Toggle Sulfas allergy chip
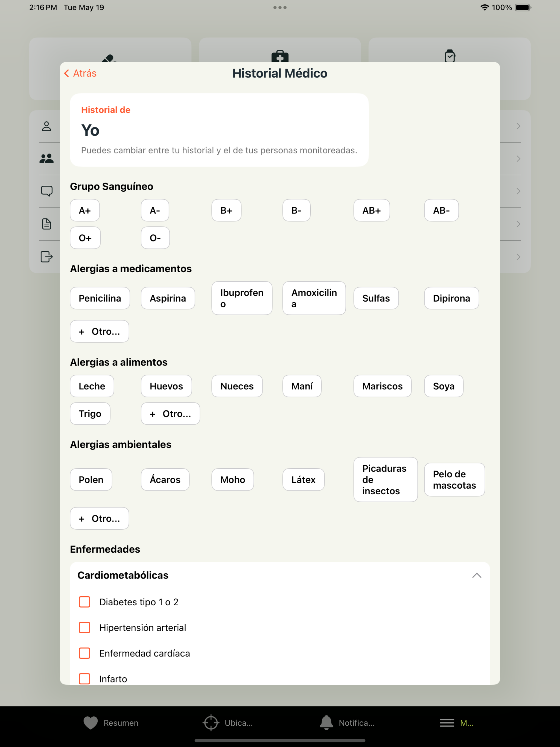 click(376, 298)
